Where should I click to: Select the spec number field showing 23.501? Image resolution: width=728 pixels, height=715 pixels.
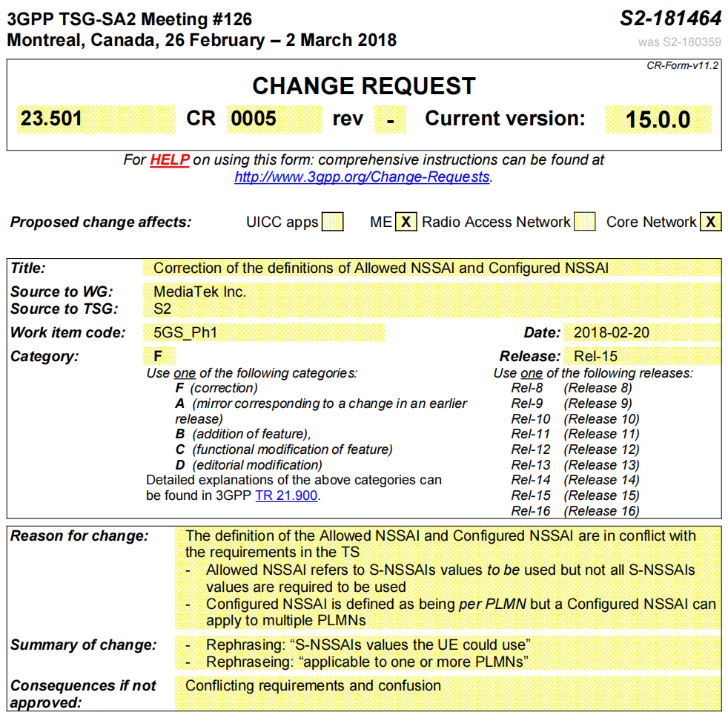(96, 119)
